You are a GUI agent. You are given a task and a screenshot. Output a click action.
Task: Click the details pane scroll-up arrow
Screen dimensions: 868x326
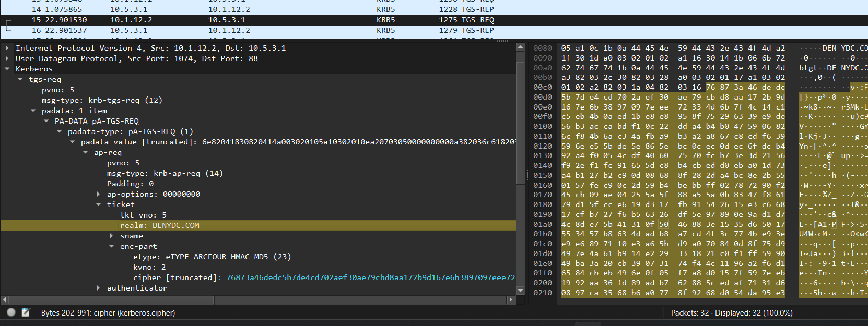[520, 47]
